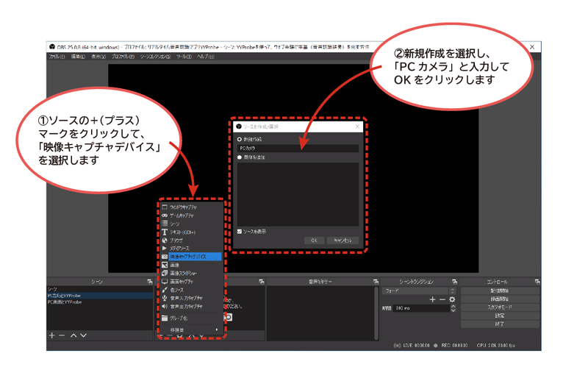This screenshot has width=588, height=392.
Task: Pop out the Scenes (シーン) dock
Action: [x=150, y=282]
